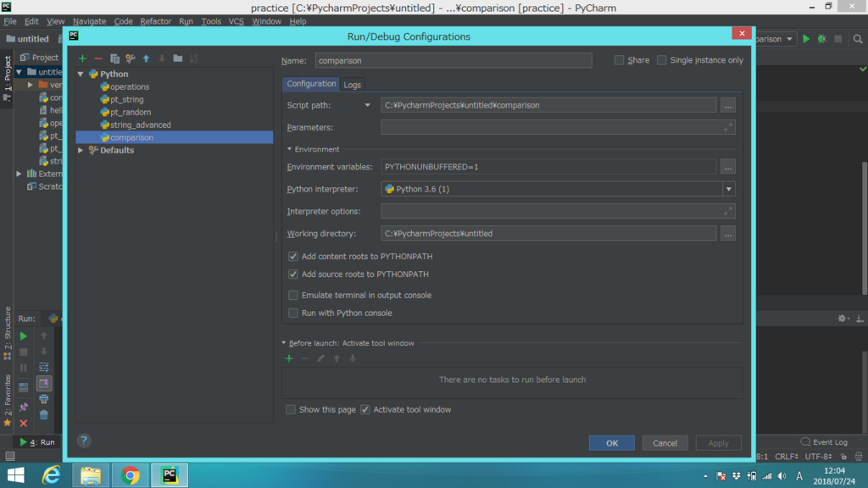Expand the Defaults tree node

81,150
